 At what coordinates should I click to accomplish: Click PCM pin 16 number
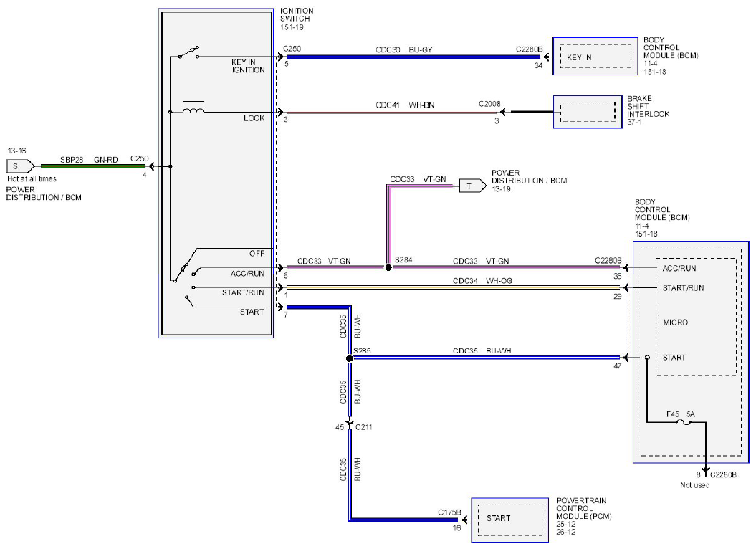[x=456, y=528]
